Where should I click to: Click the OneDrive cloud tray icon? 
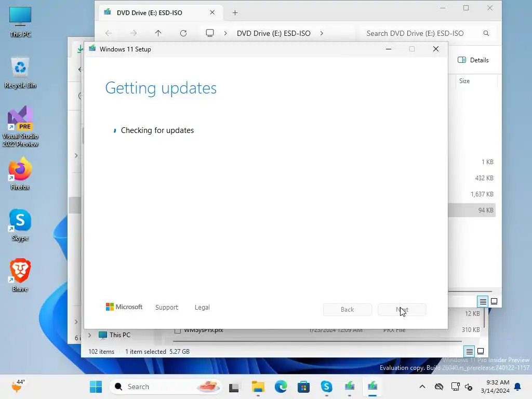pos(439,387)
